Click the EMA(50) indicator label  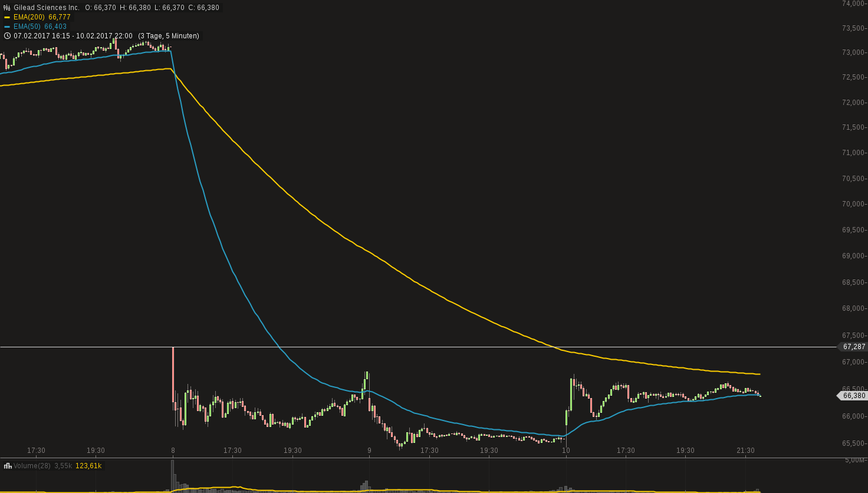coord(27,27)
